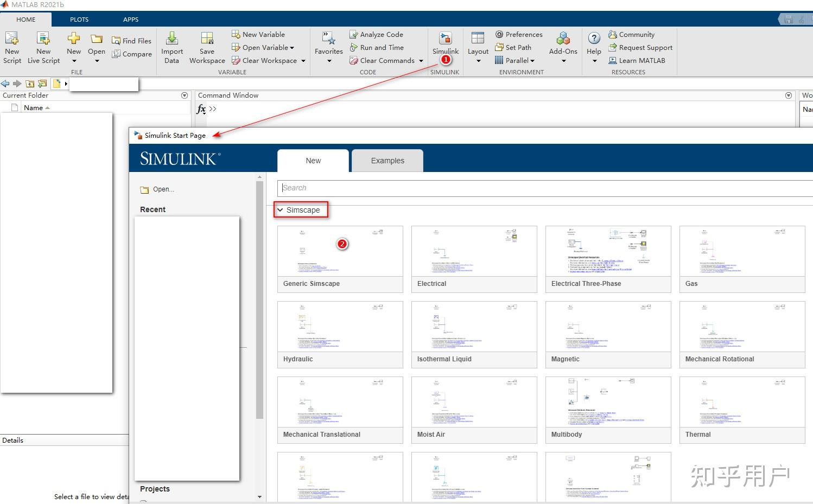Select the Moist Air template
The height and width of the screenshot is (504, 813).
(474, 410)
